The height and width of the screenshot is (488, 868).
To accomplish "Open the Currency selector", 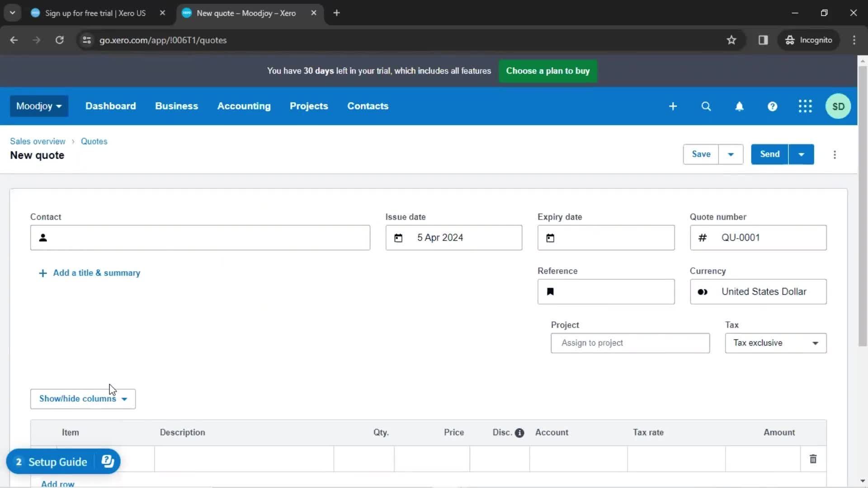I will (x=758, y=292).
